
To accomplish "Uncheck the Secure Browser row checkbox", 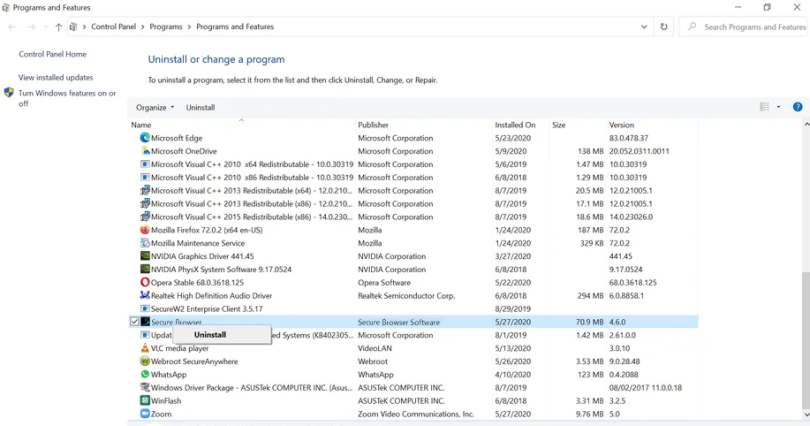I will click(134, 322).
